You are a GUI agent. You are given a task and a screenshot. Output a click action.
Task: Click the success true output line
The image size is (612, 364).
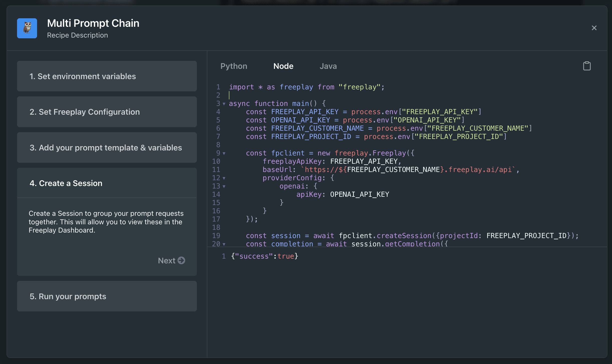[x=264, y=256]
